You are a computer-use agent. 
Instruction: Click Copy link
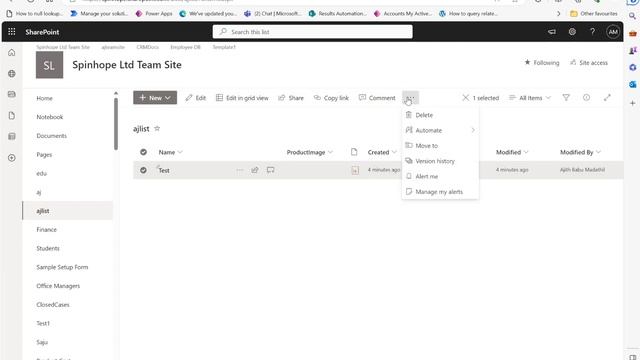(x=331, y=98)
